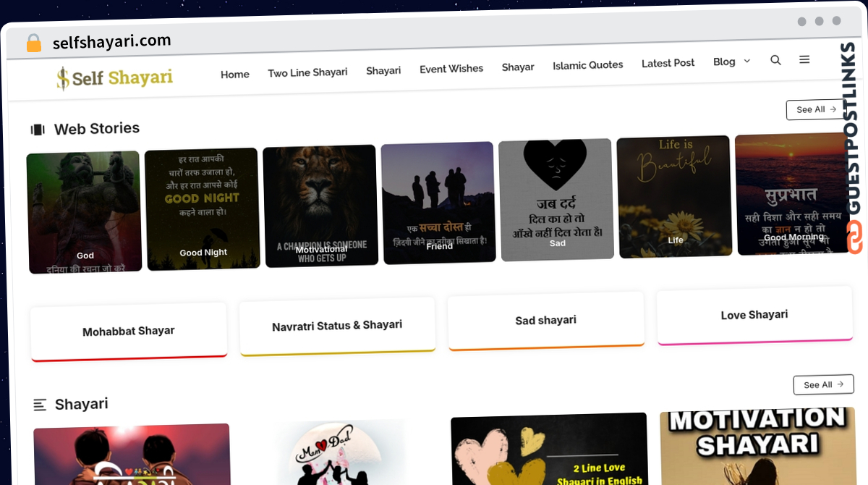The height and width of the screenshot is (485, 868).
Task: Open the Good Morning web story
Action: click(x=793, y=193)
